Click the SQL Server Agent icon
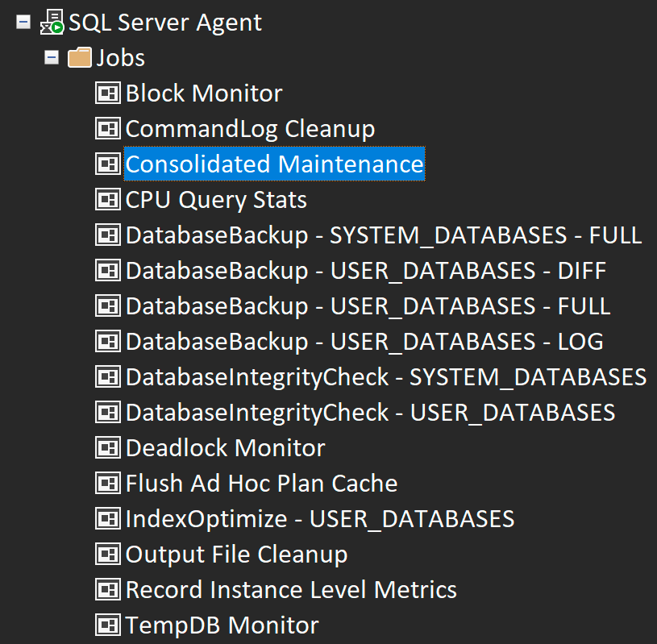The height and width of the screenshot is (644, 657). click(52, 23)
